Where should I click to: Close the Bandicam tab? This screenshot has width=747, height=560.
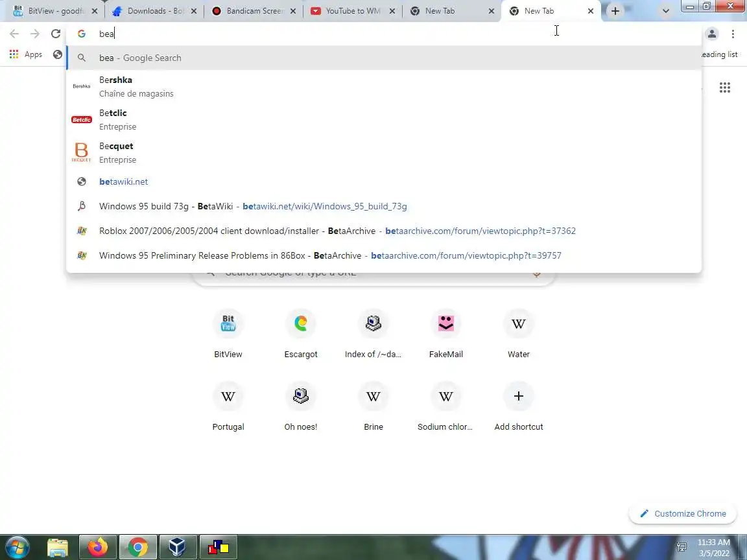tap(293, 11)
